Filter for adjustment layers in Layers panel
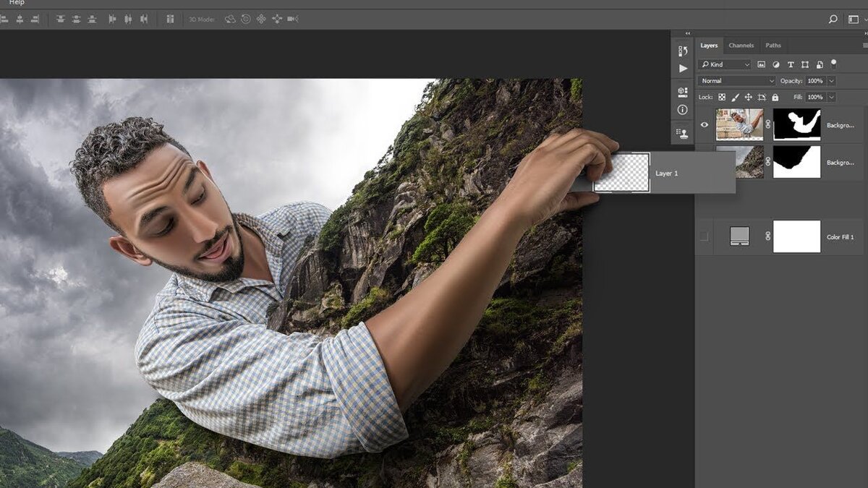 point(775,64)
